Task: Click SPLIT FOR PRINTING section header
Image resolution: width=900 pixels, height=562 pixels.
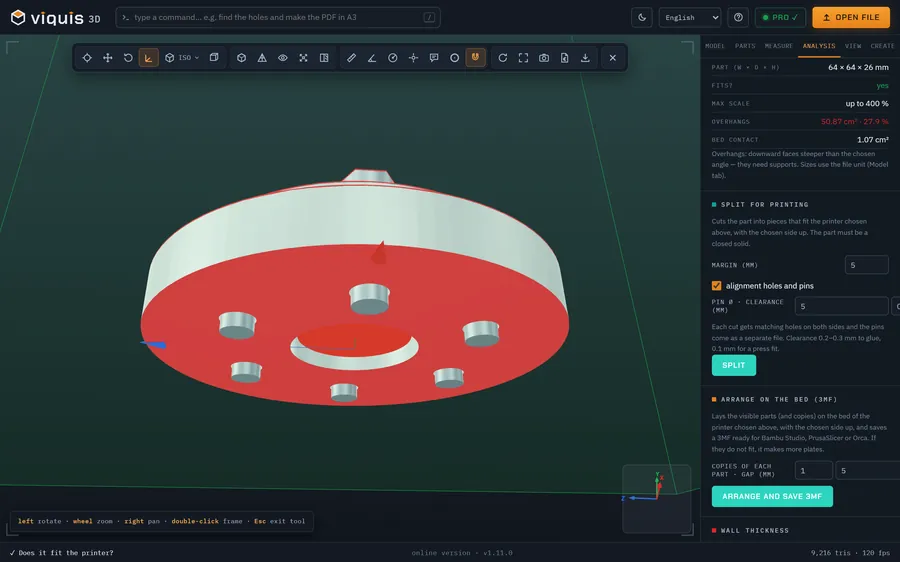Action: point(760,204)
